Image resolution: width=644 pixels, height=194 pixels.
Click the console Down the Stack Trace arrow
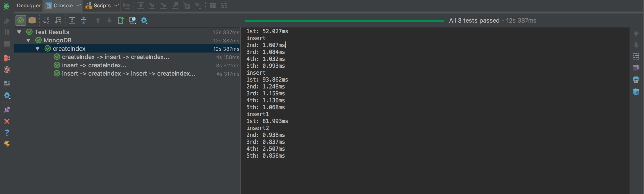pyautogui.click(x=636, y=45)
